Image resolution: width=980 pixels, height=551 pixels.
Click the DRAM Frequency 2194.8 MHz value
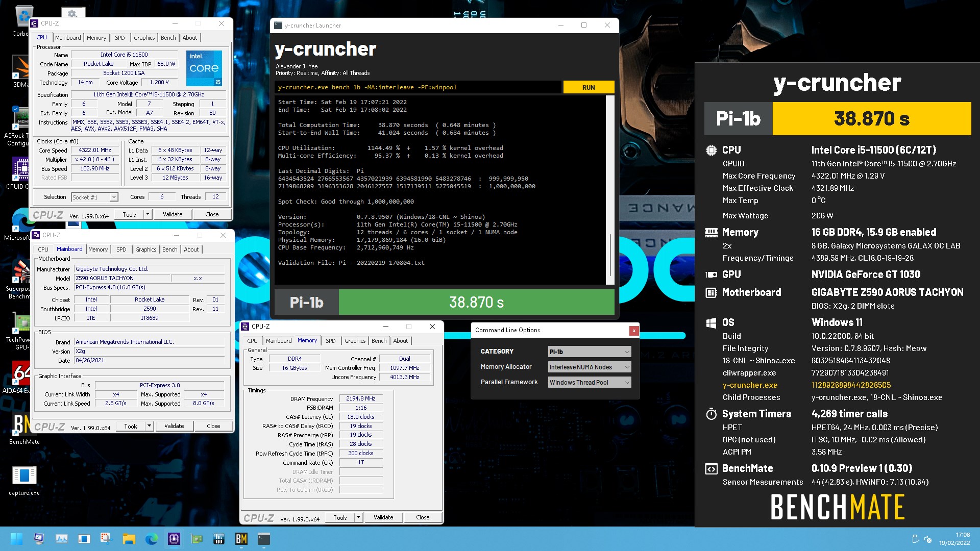tap(361, 398)
